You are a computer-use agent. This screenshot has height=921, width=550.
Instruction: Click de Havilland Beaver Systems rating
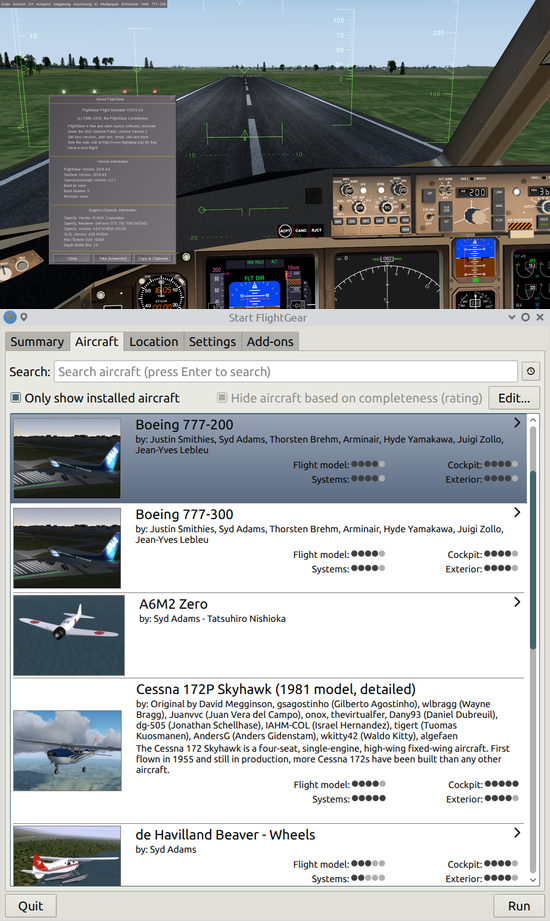[x=368, y=878]
